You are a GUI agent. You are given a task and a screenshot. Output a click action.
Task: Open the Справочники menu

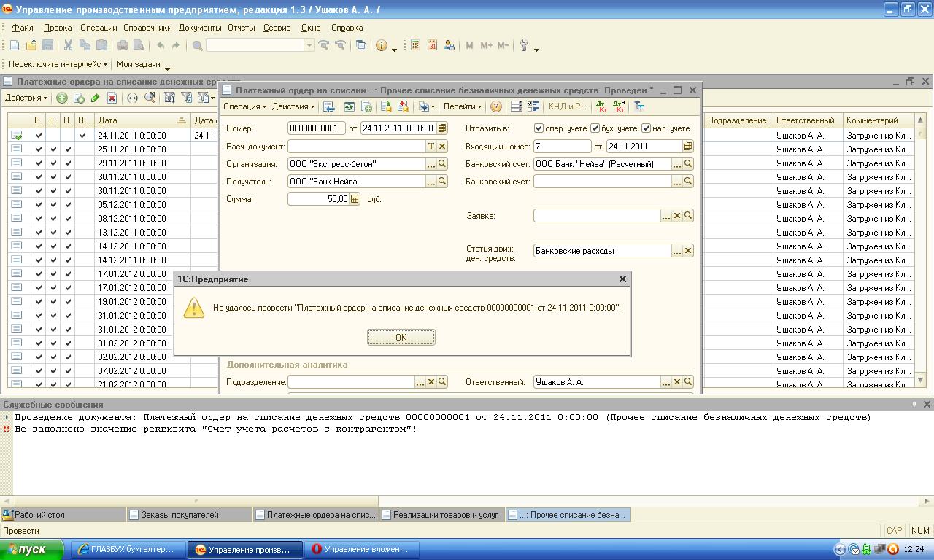pos(147,28)
